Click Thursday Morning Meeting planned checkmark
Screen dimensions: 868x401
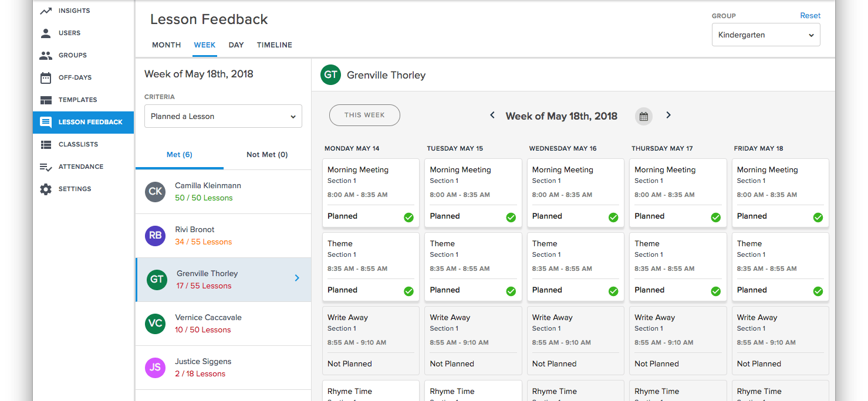716,218
